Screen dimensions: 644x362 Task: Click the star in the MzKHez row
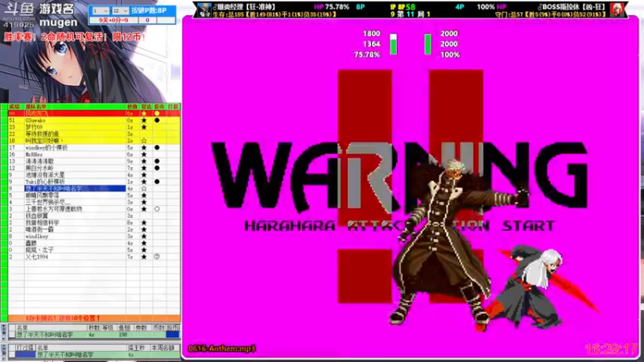click(x=144, y=154)
